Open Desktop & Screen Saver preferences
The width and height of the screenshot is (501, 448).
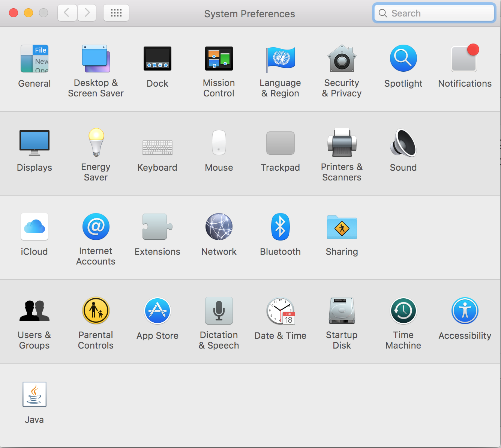(96, 59)
